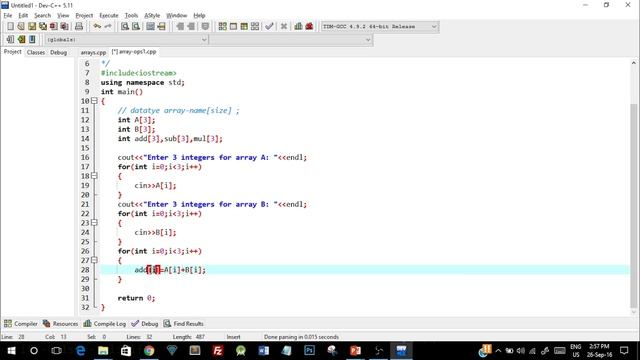Click the Rebuild All toolbar icon
The width and height of the screenshot is (640, 360).
[x=255, y=27]
